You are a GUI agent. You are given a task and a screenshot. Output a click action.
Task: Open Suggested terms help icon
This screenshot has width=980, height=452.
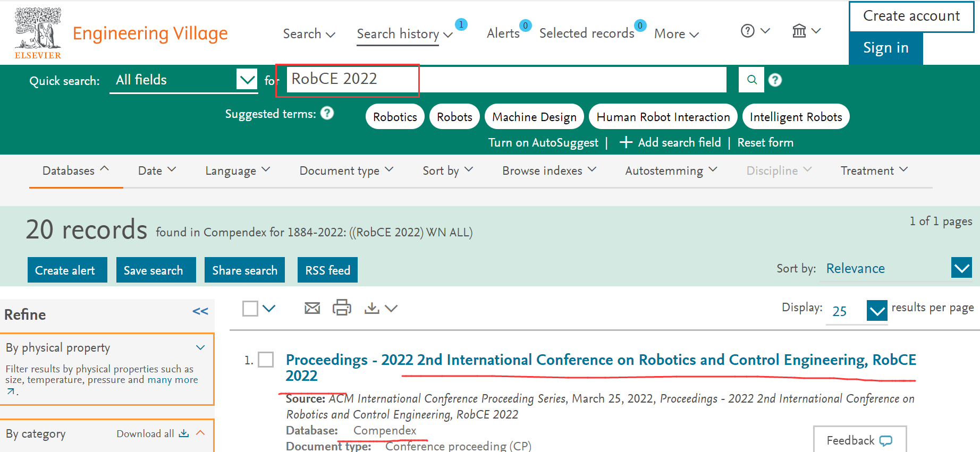(327, 113)
